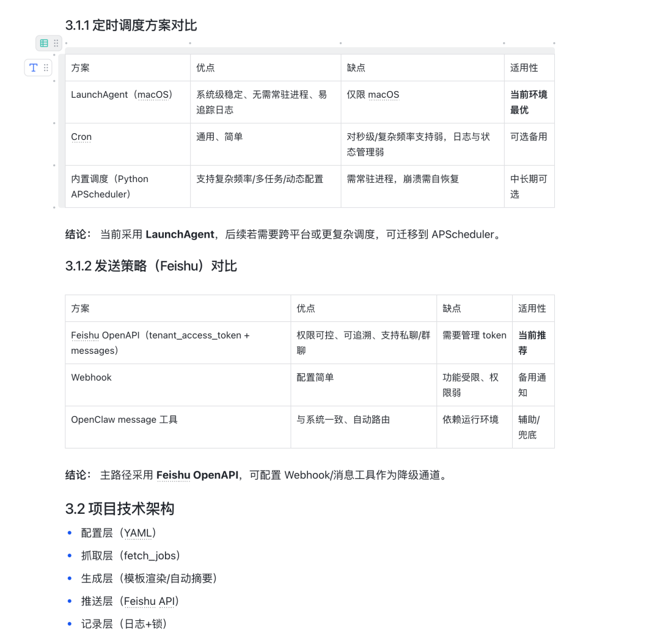Click cell 仅限 macOS
This screenshot has width=660, height=644.
pos(422,102)
